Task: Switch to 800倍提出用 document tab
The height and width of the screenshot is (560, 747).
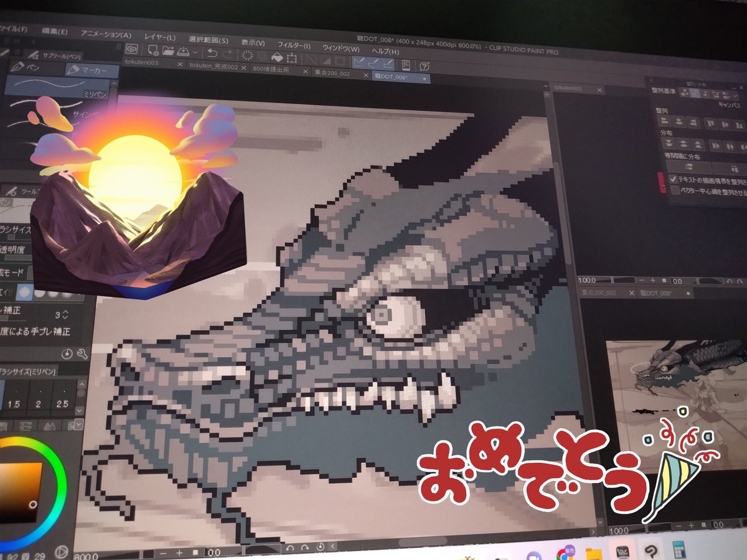Action: tap(271, 70)
